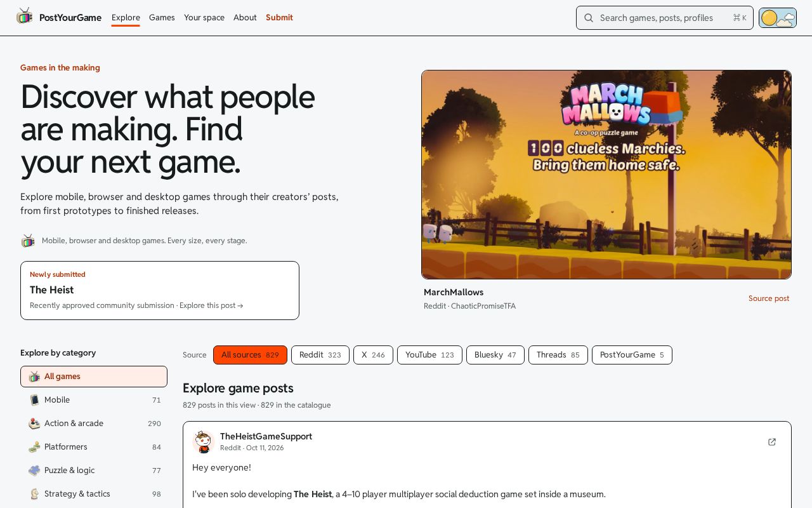Open the newly submitted The Heist card

coord(160,290)
